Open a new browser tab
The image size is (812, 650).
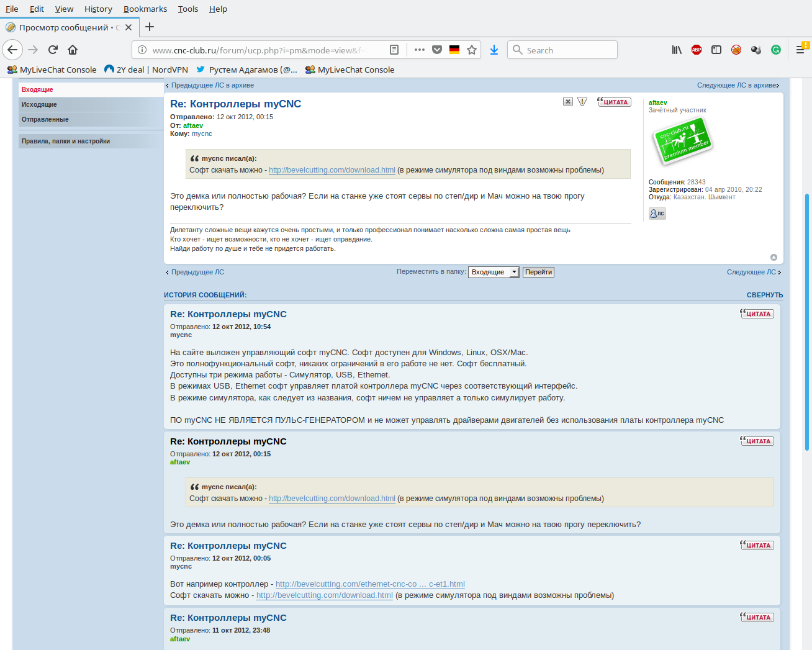pos(150,27)
